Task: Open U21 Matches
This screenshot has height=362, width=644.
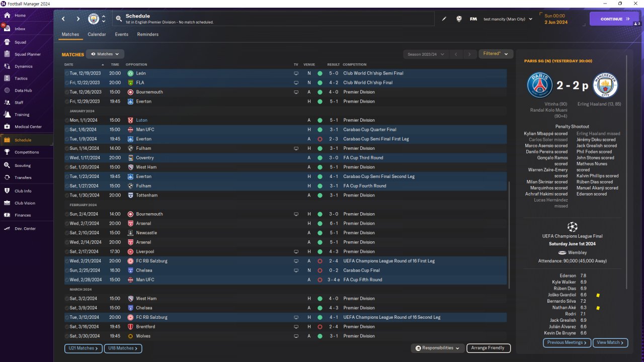Action: tap(84, 348)
